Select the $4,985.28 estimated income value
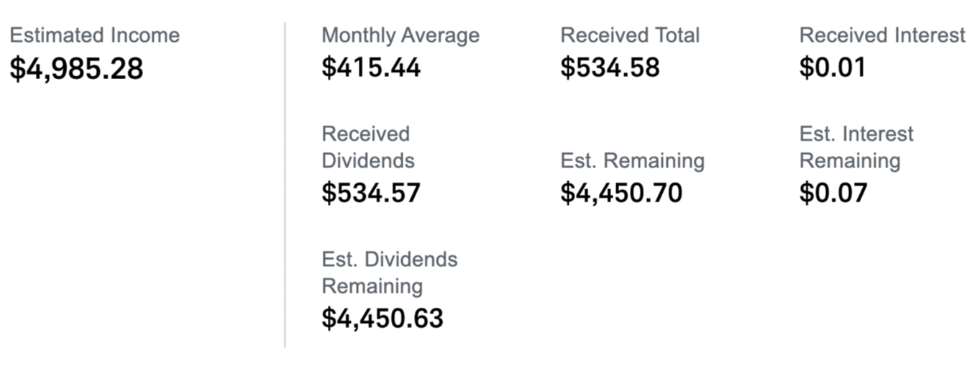 (76, 68)
